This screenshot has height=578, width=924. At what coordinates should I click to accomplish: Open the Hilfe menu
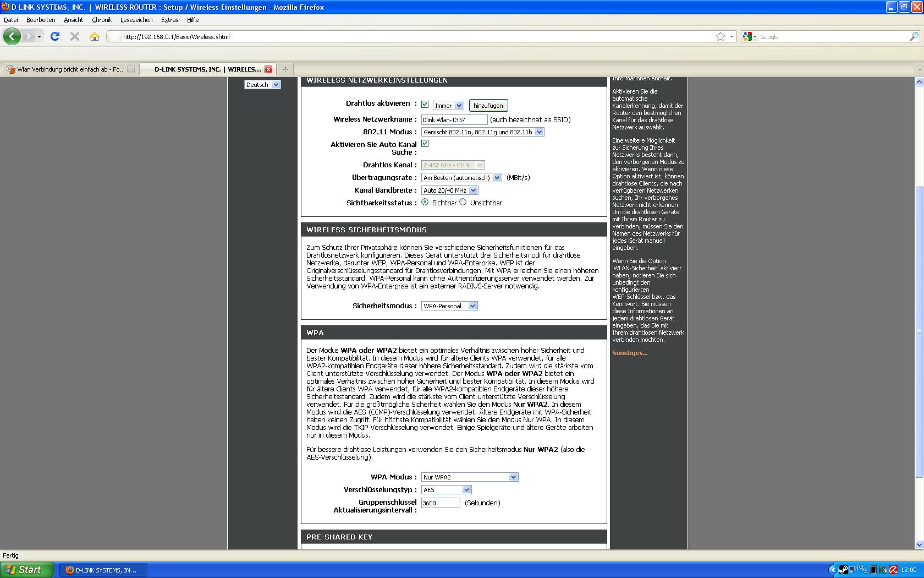pyautogui.click(x=193, y=20)
